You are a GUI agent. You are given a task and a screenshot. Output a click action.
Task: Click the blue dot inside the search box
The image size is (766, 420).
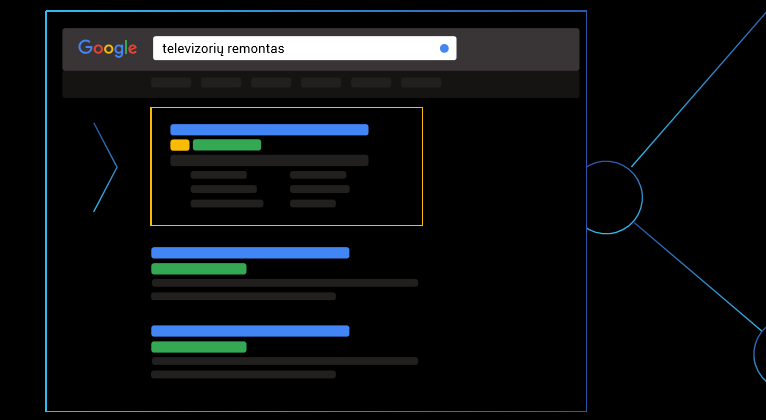pyautogui.click(x=444, y=48)
